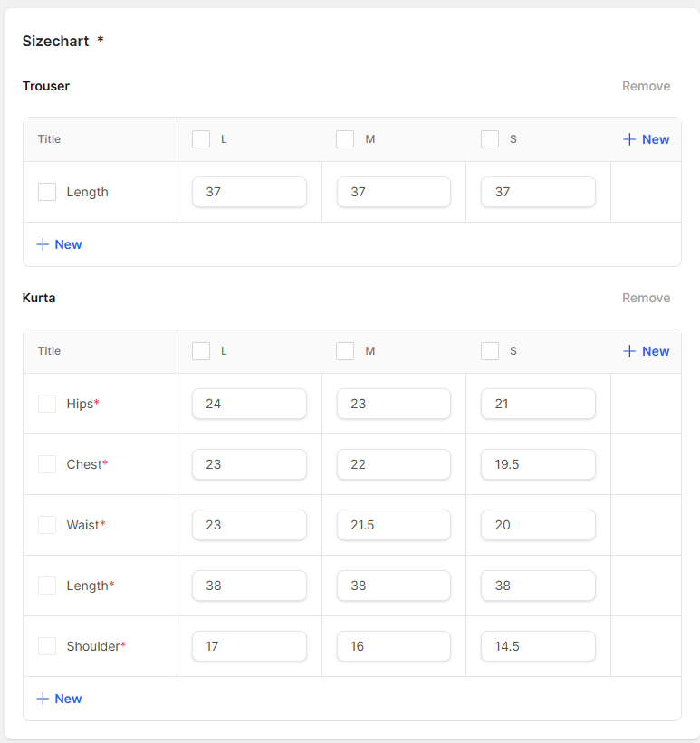
Task: Remove the Kurta size chart
Action: coord(646,299)
